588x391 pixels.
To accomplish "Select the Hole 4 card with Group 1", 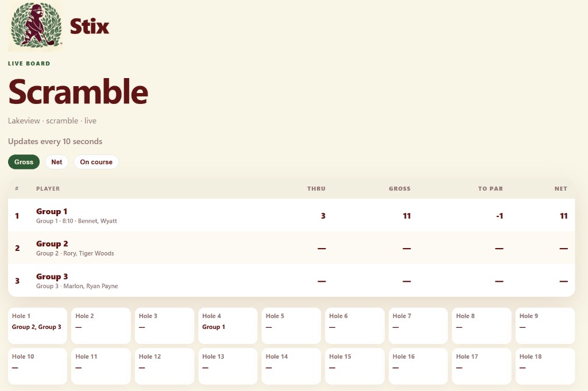I will (227, 326).
